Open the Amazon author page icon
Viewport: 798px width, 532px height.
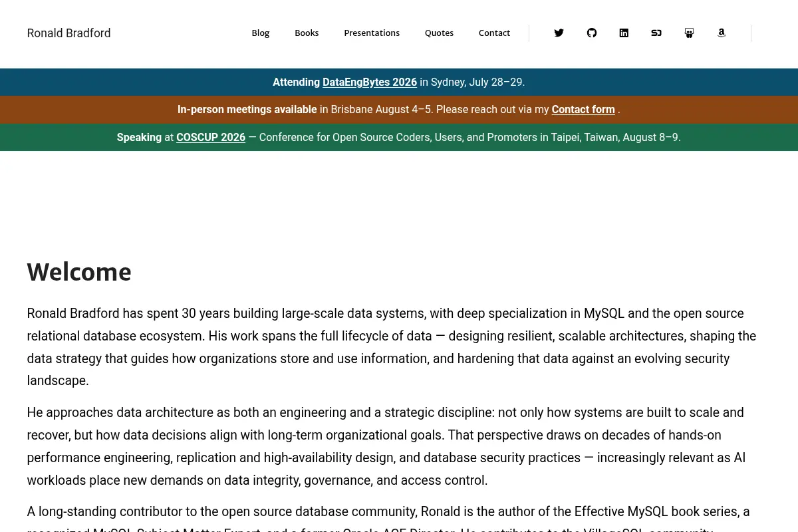click(x=722, y=33)
